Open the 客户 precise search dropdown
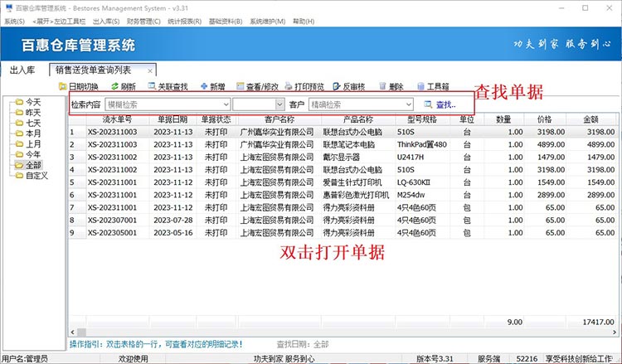This screenshot has width=622, height=364. pyautogui.click(x=409, y=104)
